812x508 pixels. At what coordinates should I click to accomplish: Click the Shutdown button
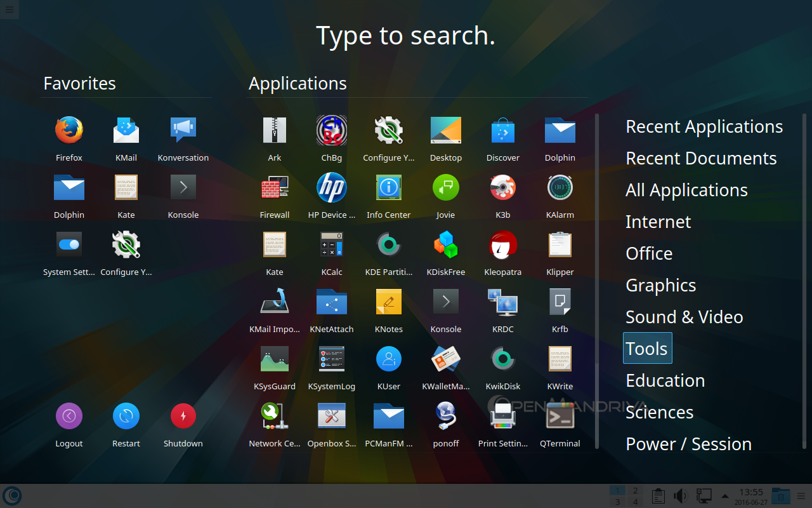tap(183, 417)
